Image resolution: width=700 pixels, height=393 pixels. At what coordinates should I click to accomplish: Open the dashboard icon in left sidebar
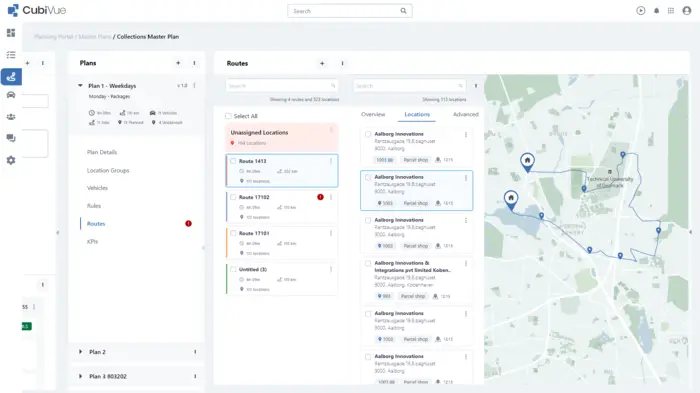[x=11, y=33]
